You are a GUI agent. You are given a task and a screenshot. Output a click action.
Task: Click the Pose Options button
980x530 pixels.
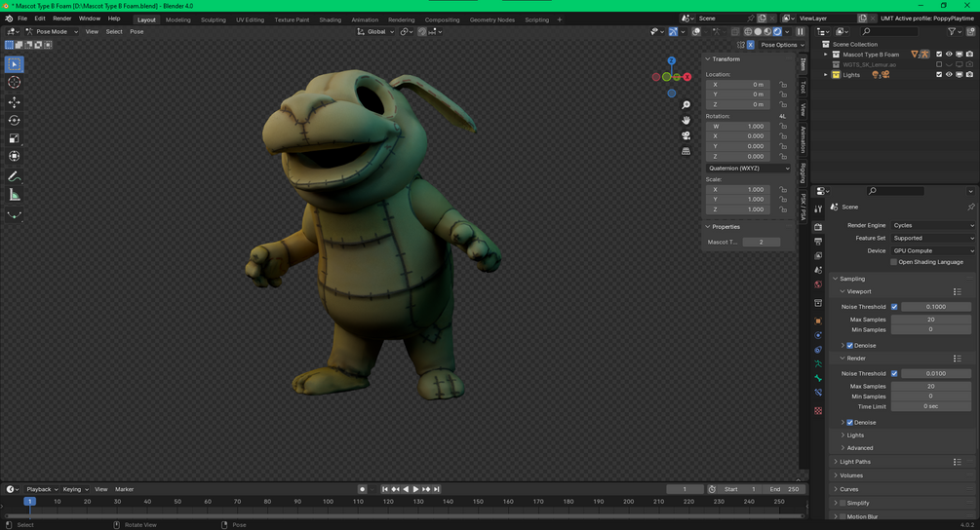(x=781, y=45)
